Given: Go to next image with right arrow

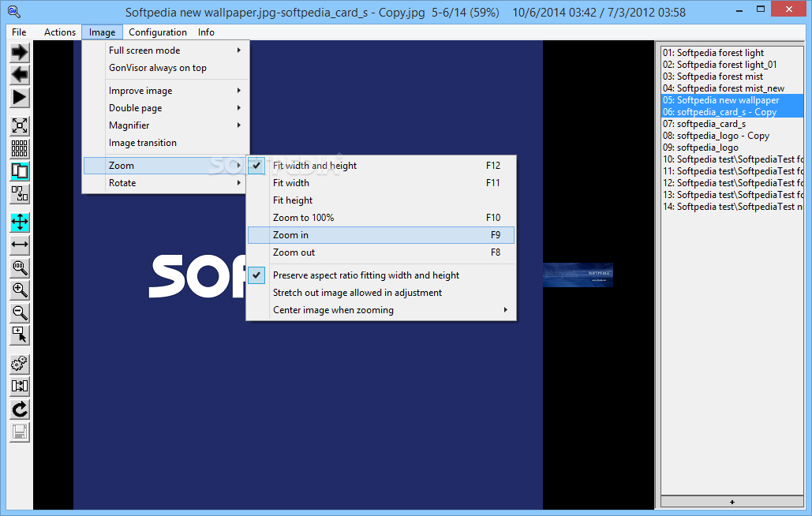Looking at the screenshot, I should [x=20, y=52].
